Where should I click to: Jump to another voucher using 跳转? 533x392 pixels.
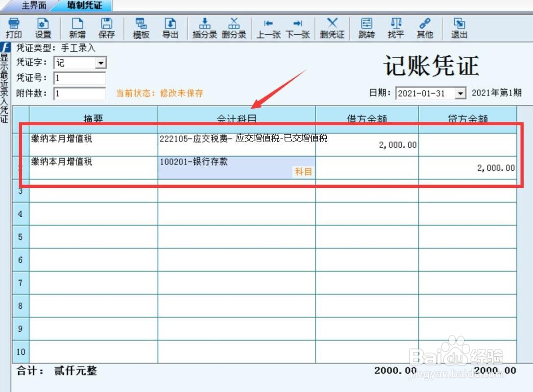point(365,28)
